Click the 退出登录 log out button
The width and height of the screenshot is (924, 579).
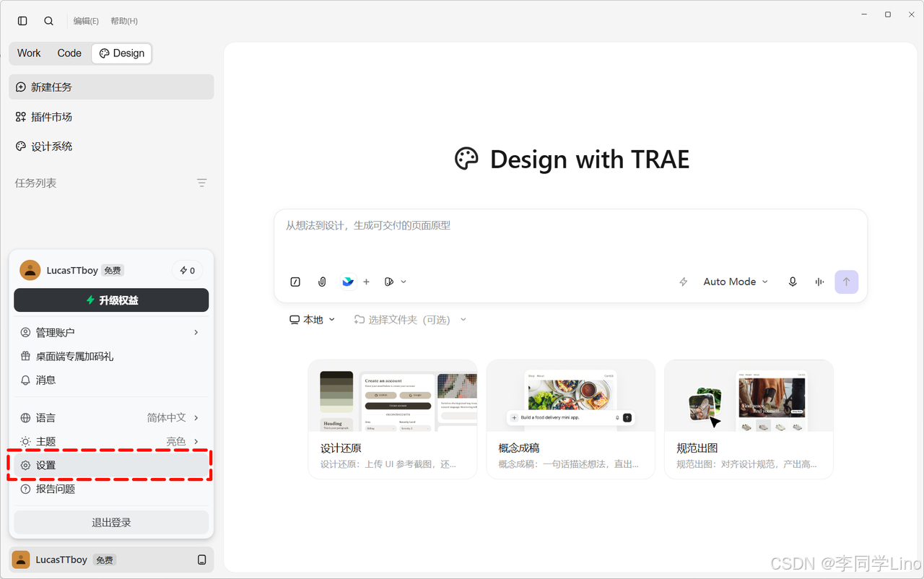tap(111, 522)
